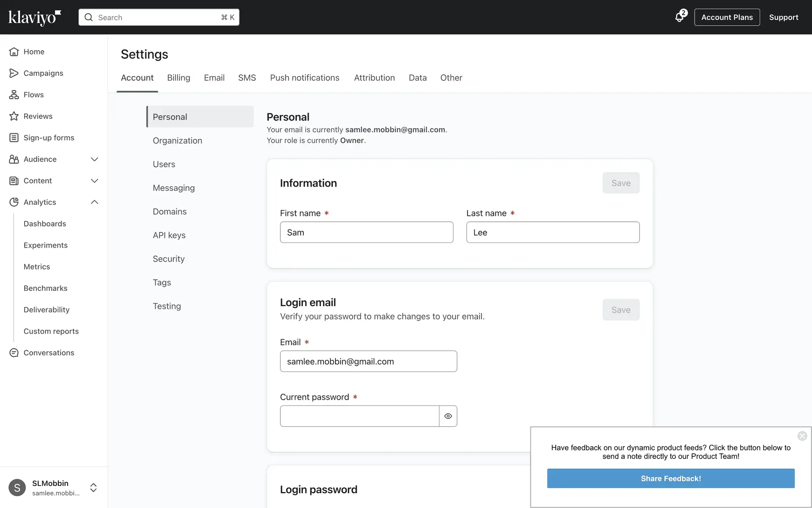Click the First name input field
Screen dimensions: 812x508
tap(366, 232)
